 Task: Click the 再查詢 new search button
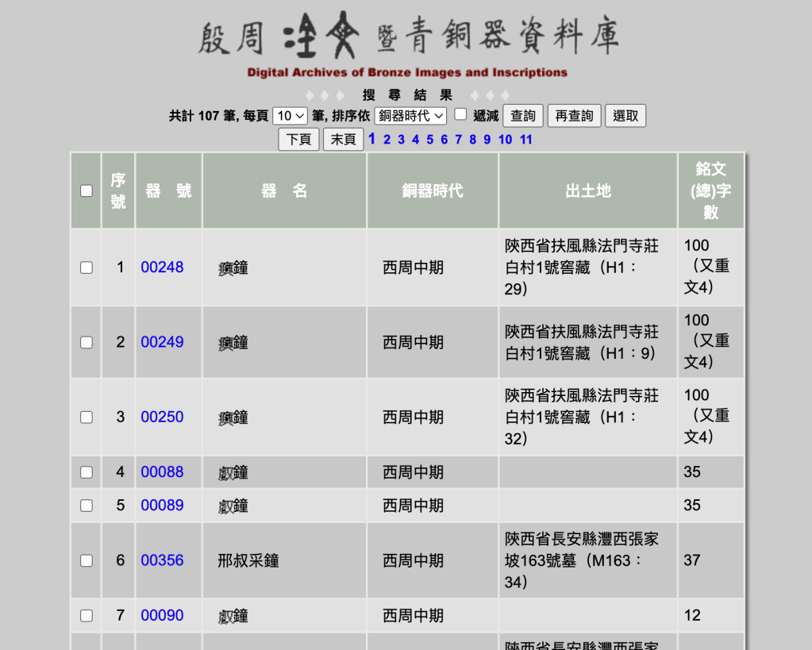pos(574,116)
